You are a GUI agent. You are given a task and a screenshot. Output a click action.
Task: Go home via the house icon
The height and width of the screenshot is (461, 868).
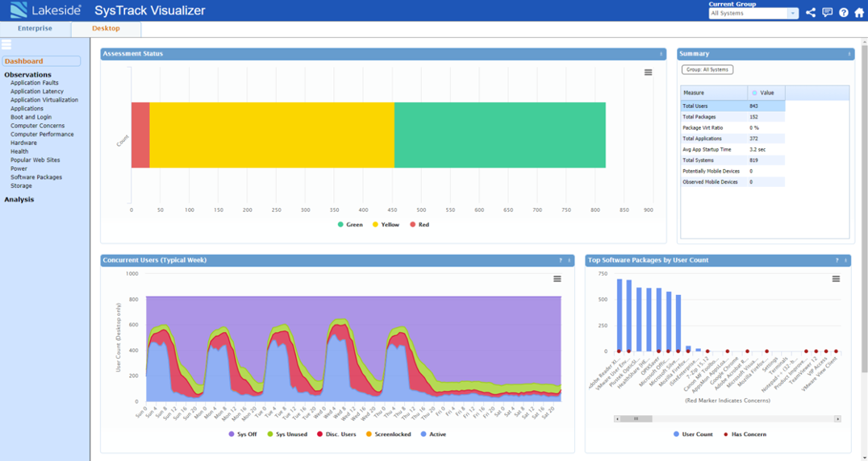[859, 13]
